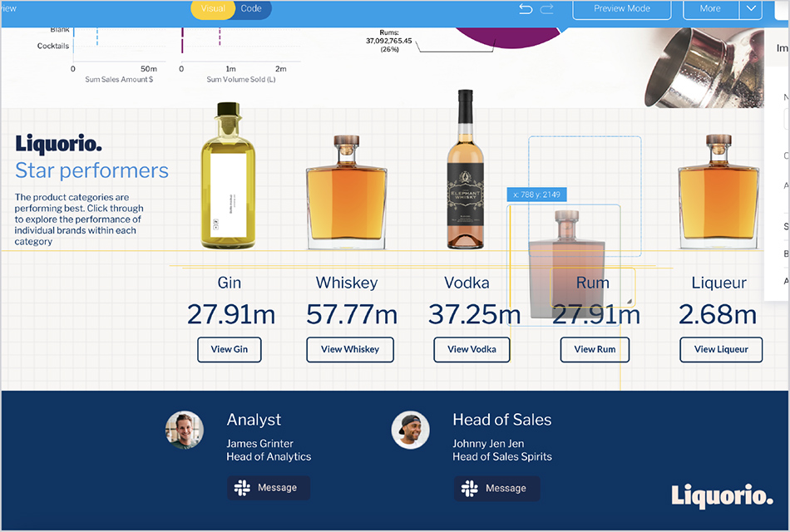Click the More button
The width and height of the screenshot is (790, 532).
(710, 9)
